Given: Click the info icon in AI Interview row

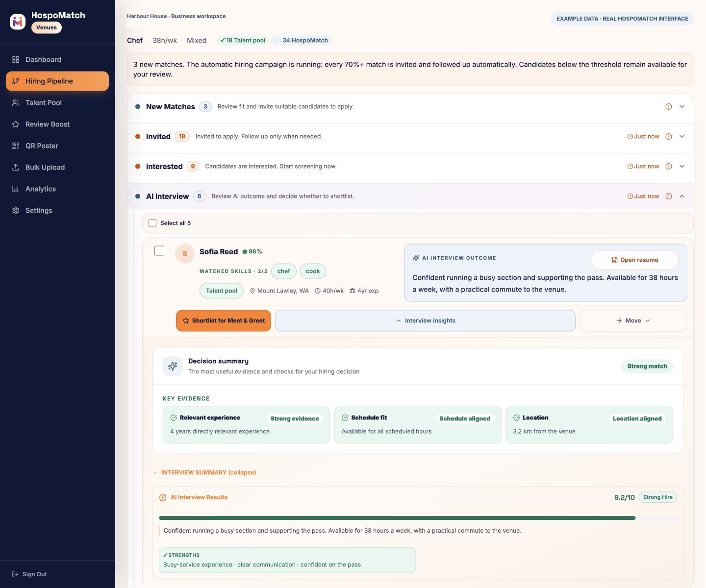Looking at the screenshot, I should (669, 196).
